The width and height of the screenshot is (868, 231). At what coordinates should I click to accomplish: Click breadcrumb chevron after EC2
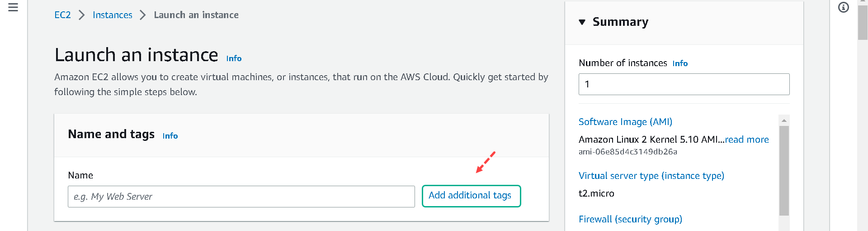tap(82, 15)
